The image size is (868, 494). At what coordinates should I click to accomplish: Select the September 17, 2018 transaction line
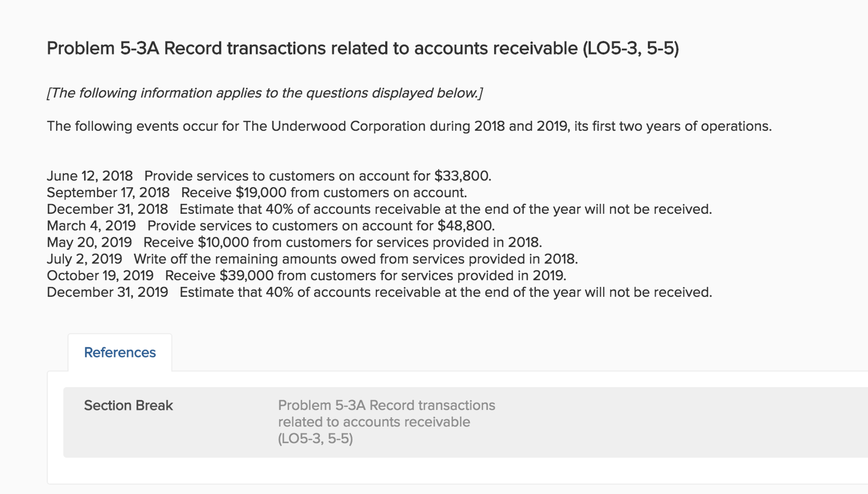(257, 193)
